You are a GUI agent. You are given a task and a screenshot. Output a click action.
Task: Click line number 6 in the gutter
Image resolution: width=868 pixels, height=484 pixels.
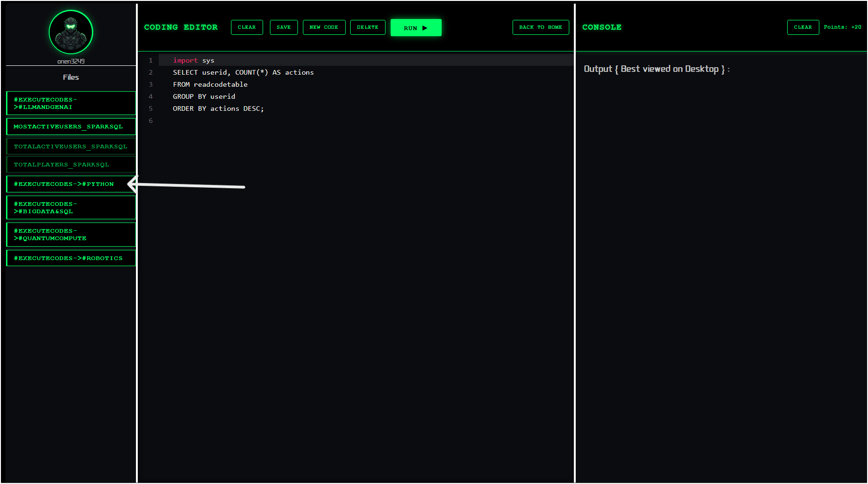tap(151, 121)
